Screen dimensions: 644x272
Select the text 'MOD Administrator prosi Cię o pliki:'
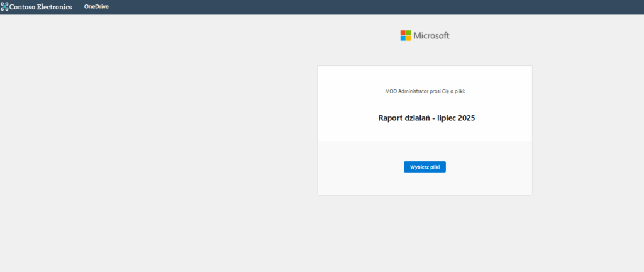(x=425, y=91)
